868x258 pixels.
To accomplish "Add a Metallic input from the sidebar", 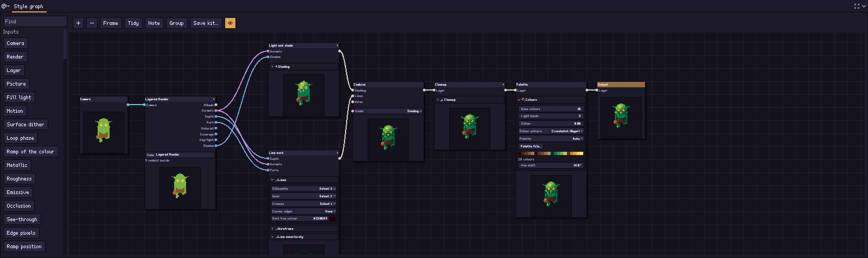I will (x=17, y=165).
